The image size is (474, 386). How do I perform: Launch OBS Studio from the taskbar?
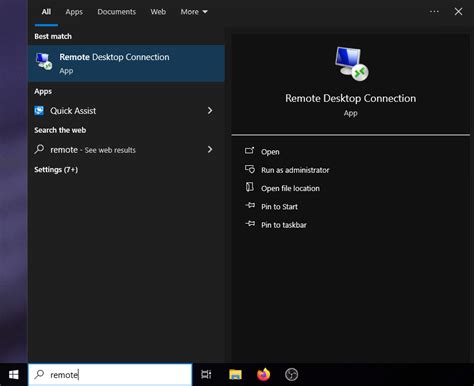click(x=292, y=375)
